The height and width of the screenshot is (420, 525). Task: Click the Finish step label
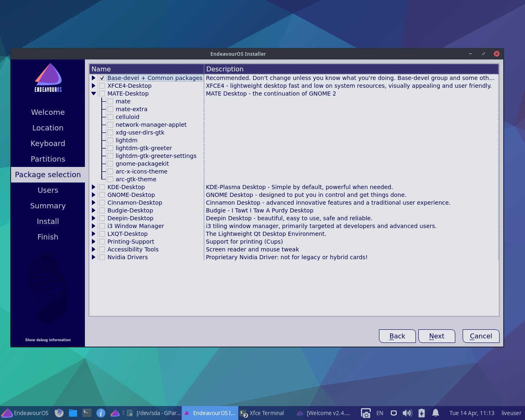(48, 237)
